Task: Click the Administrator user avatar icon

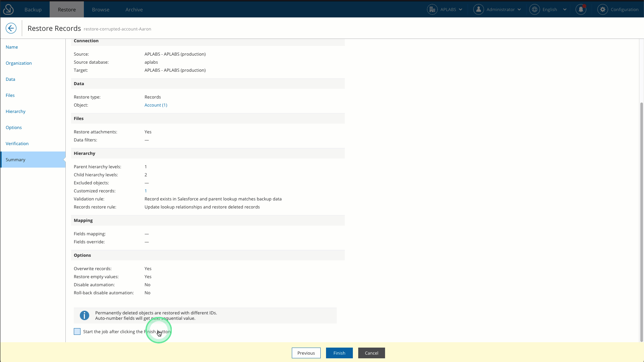Action: coord(479,9)
